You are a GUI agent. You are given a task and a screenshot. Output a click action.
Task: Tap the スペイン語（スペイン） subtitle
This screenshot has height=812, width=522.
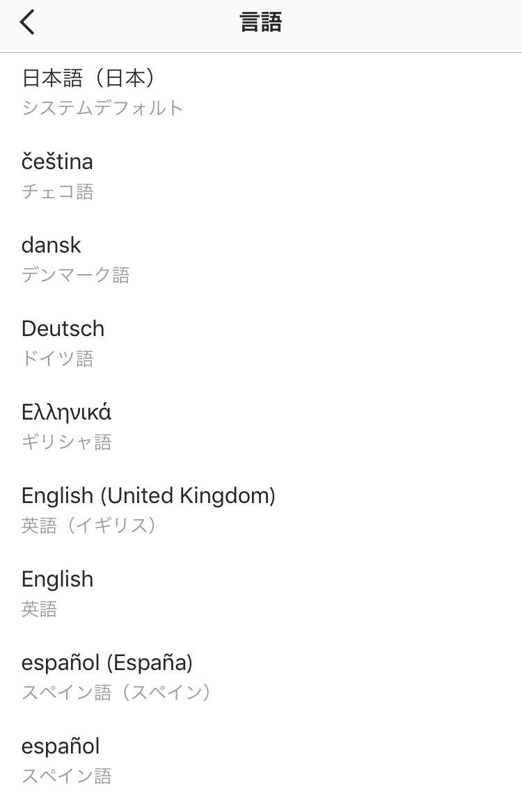(x=116, y=692)
